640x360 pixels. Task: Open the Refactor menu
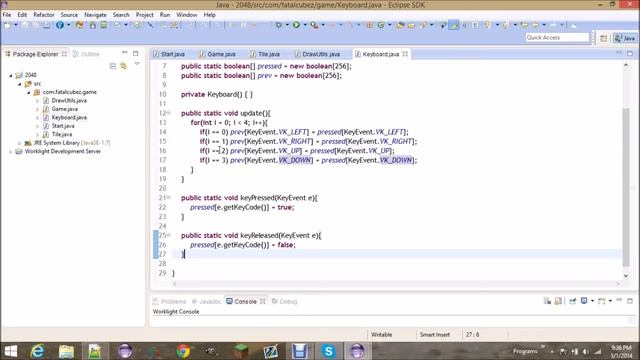coord(44,15)
